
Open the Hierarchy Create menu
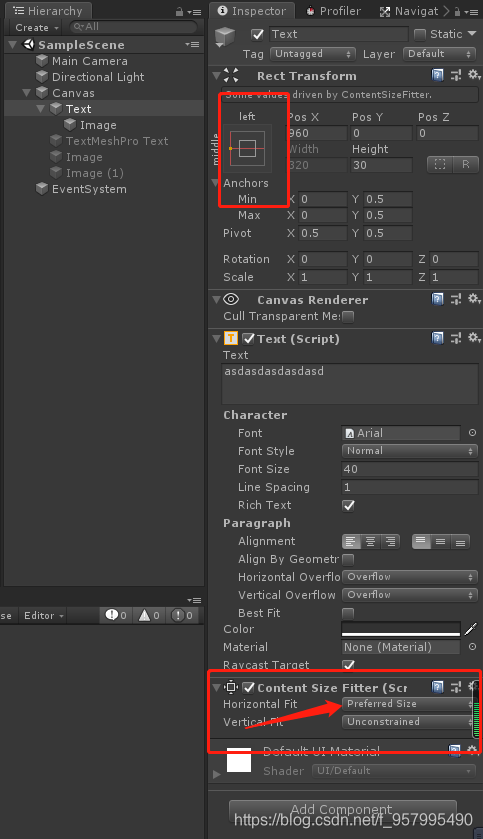tap(36, 27)
